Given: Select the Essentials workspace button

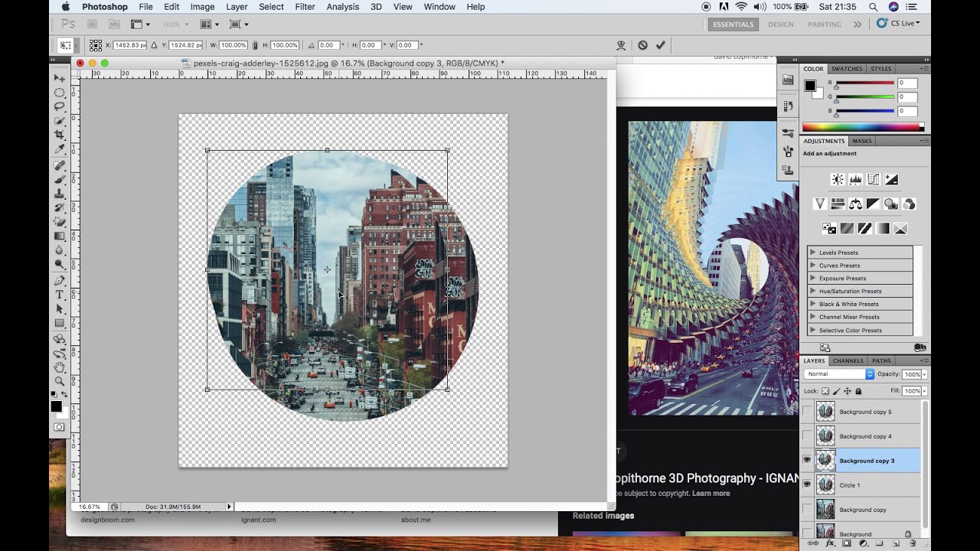Looking at the screenshot, I should coord(733,24).
